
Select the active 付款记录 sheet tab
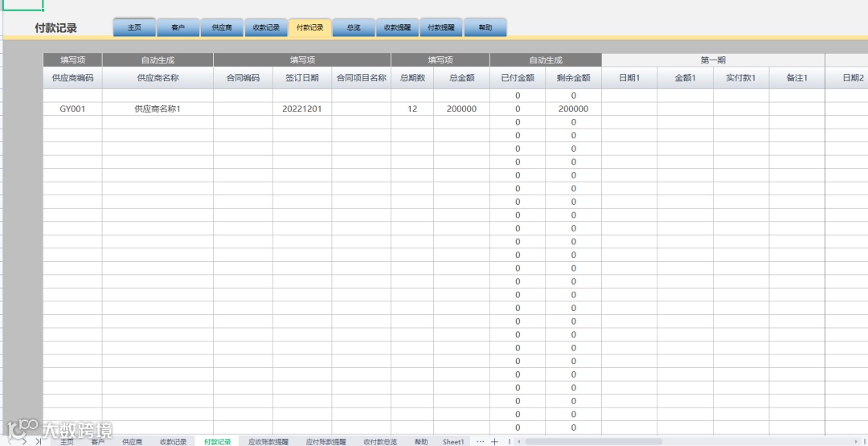(x=218, y=441)
